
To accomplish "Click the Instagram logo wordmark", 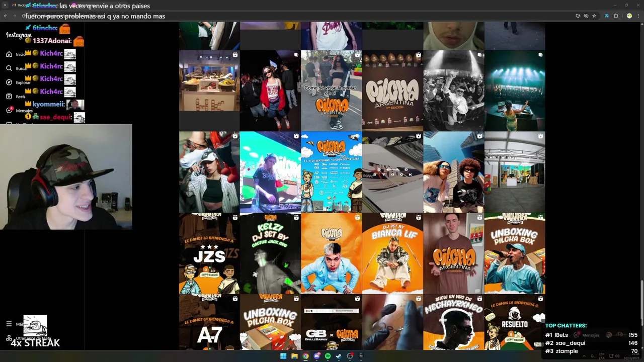I will point(19,35).
